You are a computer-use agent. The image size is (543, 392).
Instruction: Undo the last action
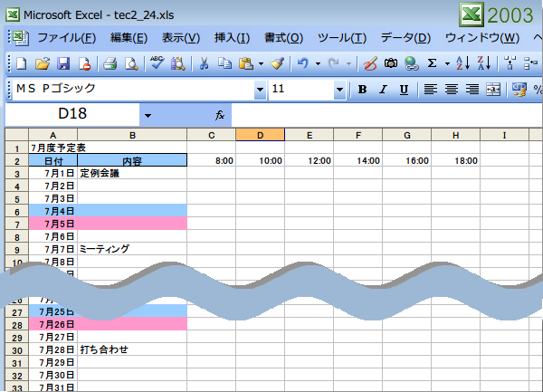coord(302,63)
